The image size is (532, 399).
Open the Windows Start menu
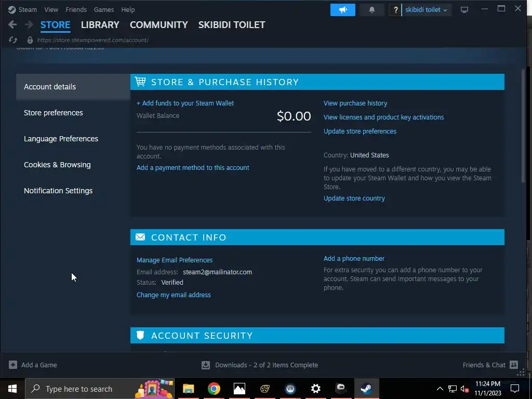click(x=12, y=389)
